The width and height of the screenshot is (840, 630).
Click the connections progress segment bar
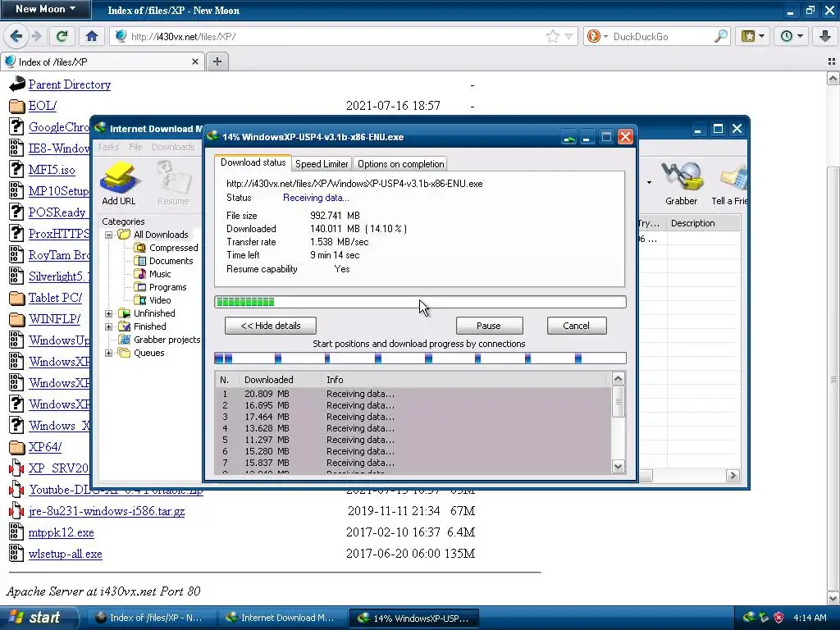click(x=421, y=358)
